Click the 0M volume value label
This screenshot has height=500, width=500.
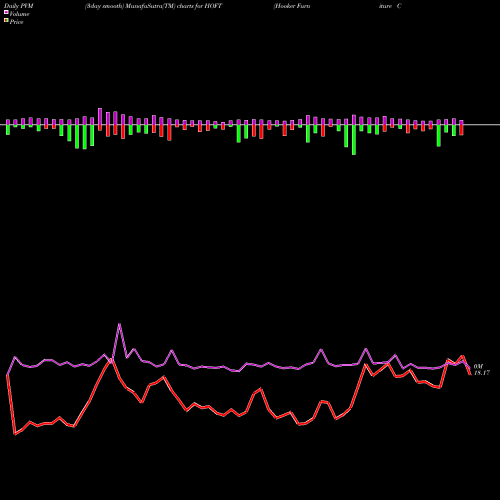click(478, 366)
